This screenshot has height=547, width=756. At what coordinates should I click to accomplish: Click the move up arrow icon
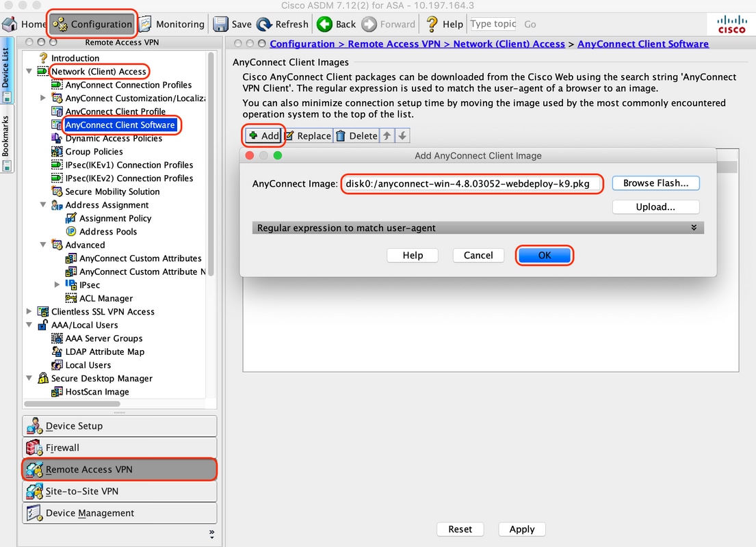[x=387, y=136]
